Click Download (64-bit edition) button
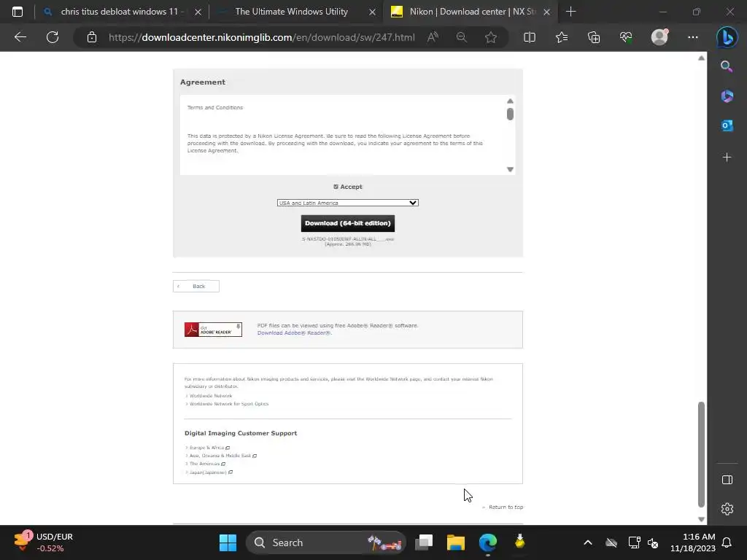The width and height of the screenshot is (747, 560). tap(348, 223)
